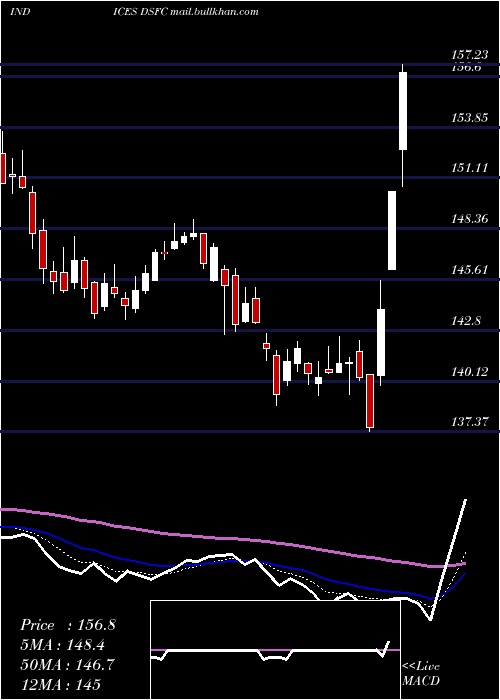Click the 151.11 price level label

click(x=470, y=168)
